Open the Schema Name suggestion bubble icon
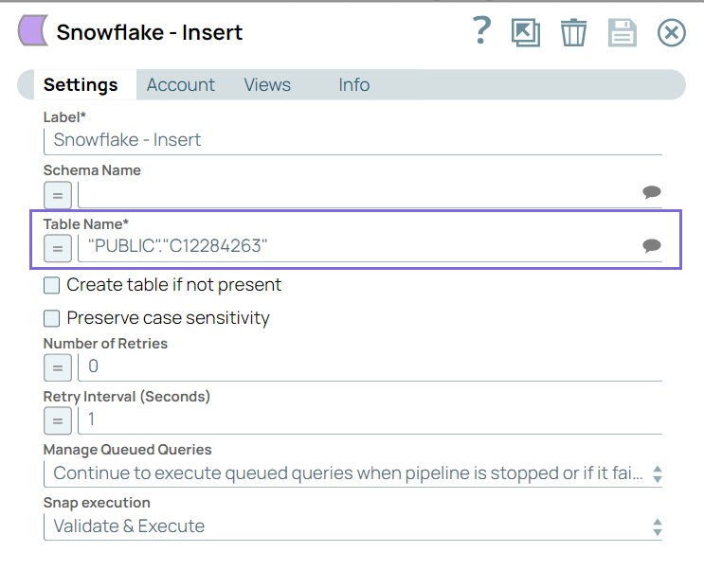The image size is (704, 588). pyautogui.click(x=652, y=192)
